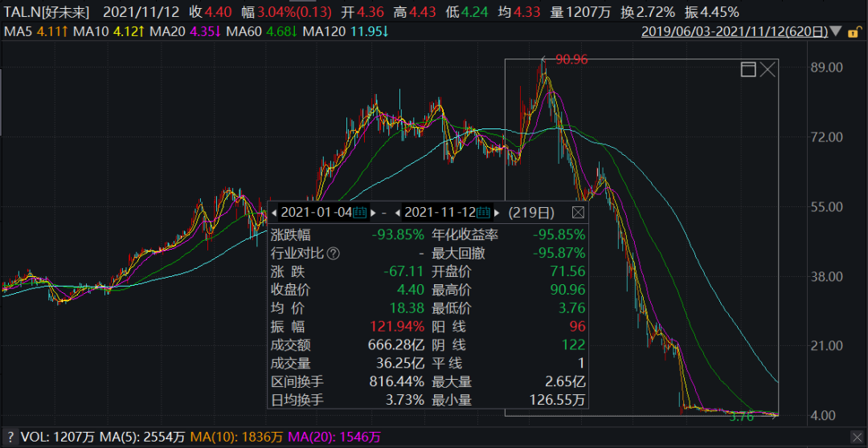Screen dimensions: 868x448
Task: Expand the date range dropdown triangle
Action: click(836, 32)
